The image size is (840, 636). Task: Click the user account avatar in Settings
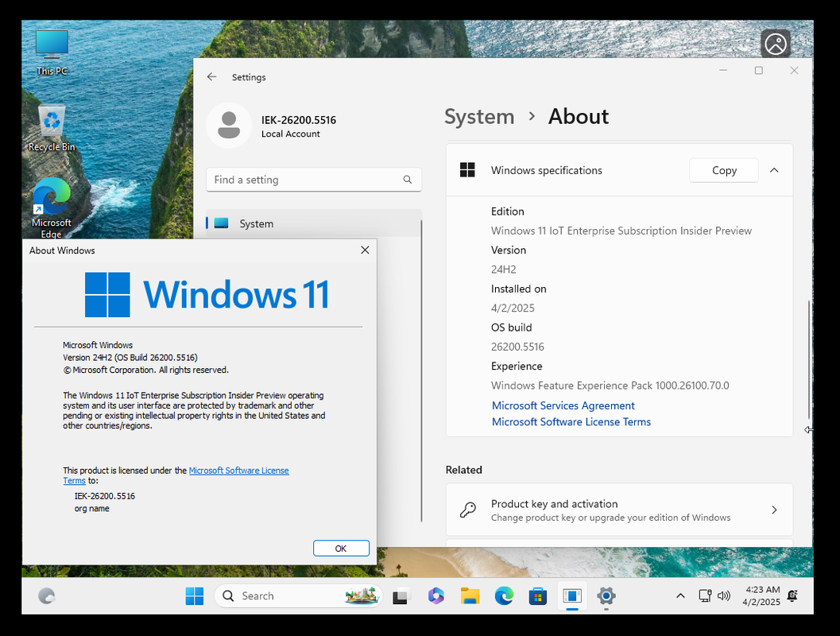click(229, 126)
